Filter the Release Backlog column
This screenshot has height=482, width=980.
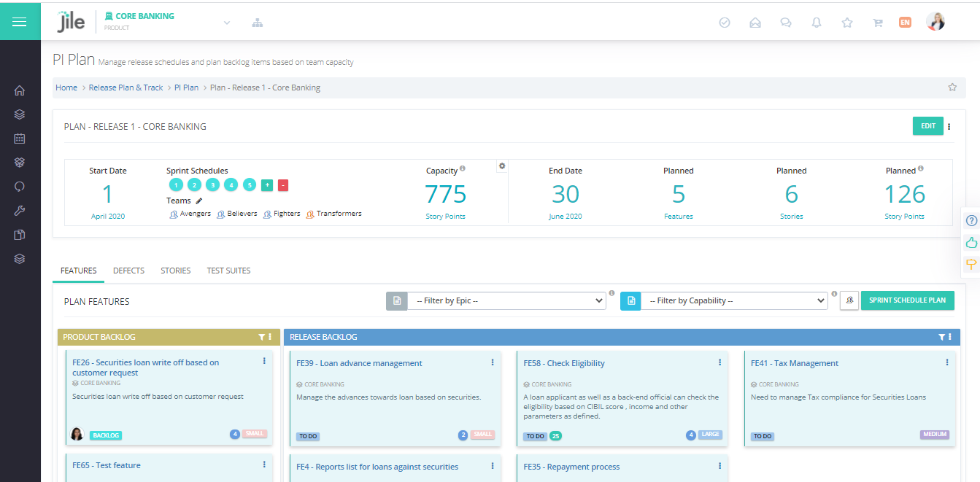point(941,337)
